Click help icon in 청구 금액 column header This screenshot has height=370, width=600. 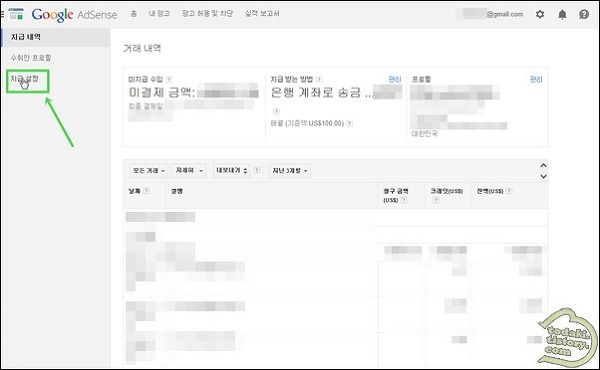[x=403, y=200]
